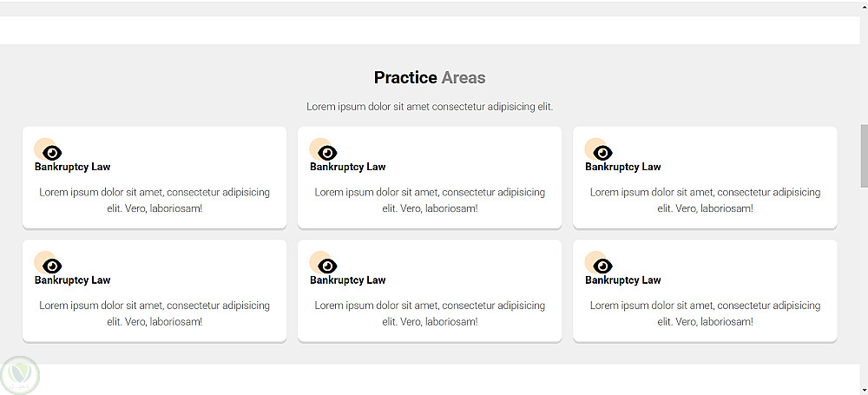Click the eye icon in the middle top-row card
The height and width of the screenshot is (395, 868).
coord(327,153)
